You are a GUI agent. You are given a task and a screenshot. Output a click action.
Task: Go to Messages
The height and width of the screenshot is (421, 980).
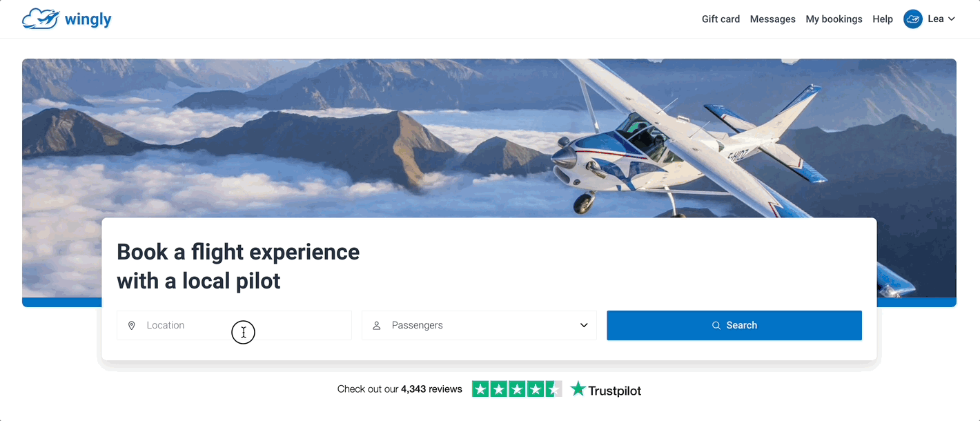772,19
